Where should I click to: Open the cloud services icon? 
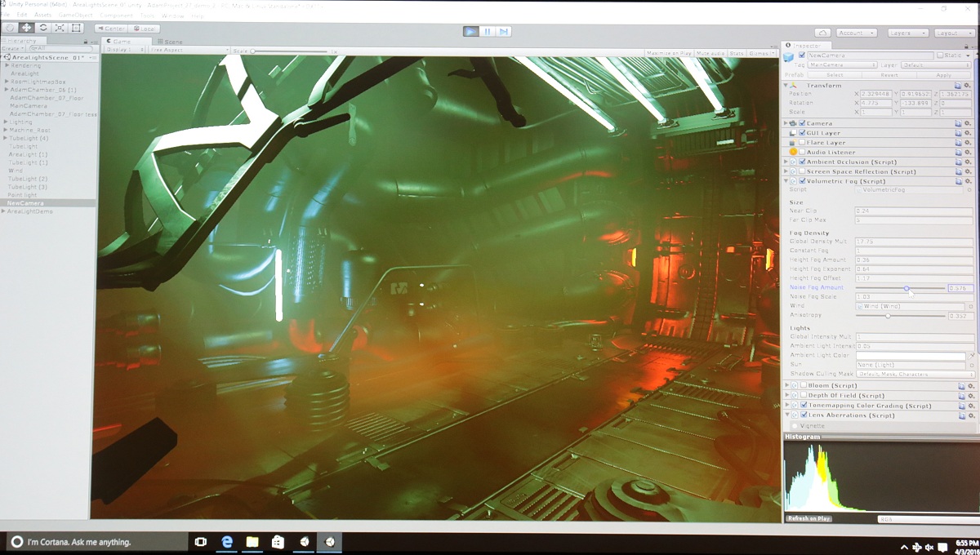pos(824,33)
